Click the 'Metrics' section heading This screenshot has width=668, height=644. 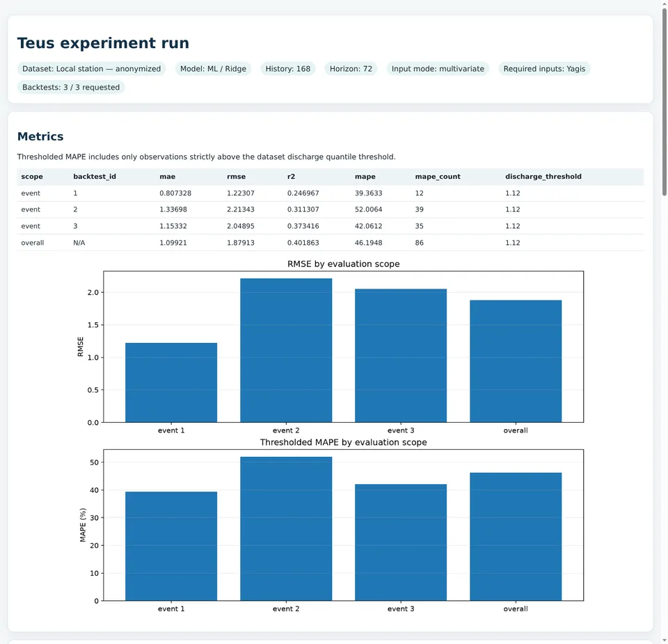[40, 136]
